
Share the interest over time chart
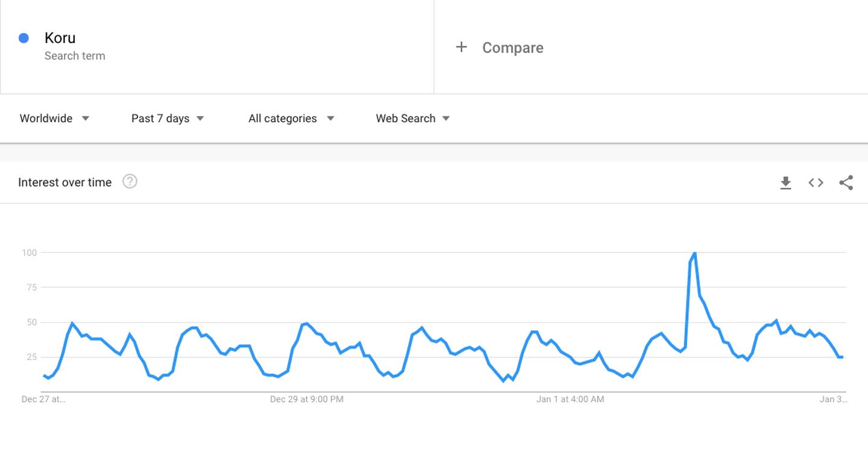846,183
